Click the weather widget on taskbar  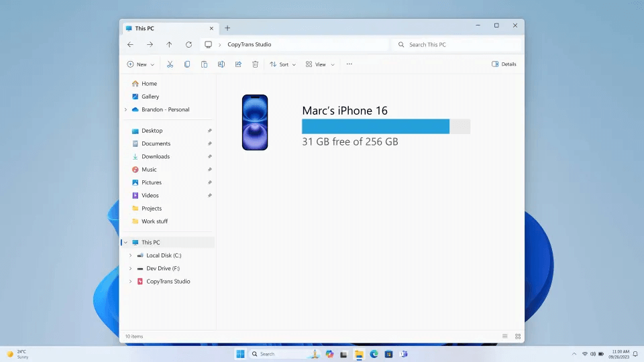tap(17, 354)
